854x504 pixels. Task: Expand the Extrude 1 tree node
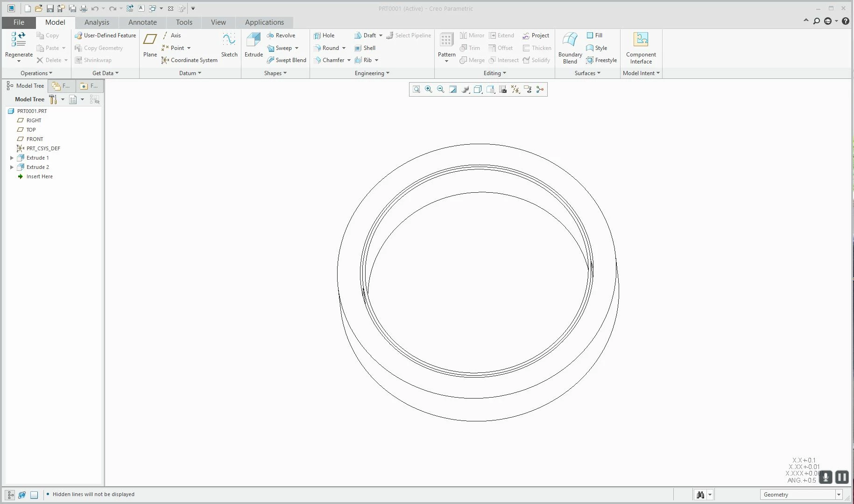click(12, 158)
